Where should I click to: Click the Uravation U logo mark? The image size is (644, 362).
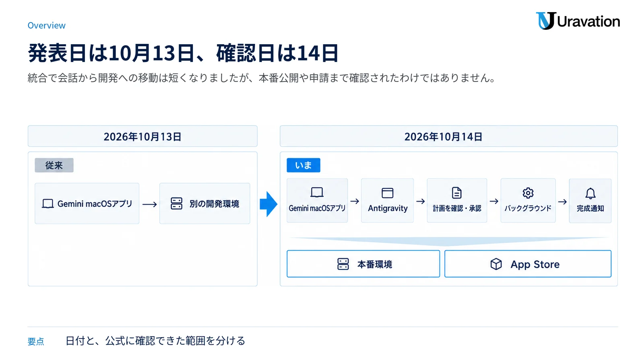coord(546,21)
